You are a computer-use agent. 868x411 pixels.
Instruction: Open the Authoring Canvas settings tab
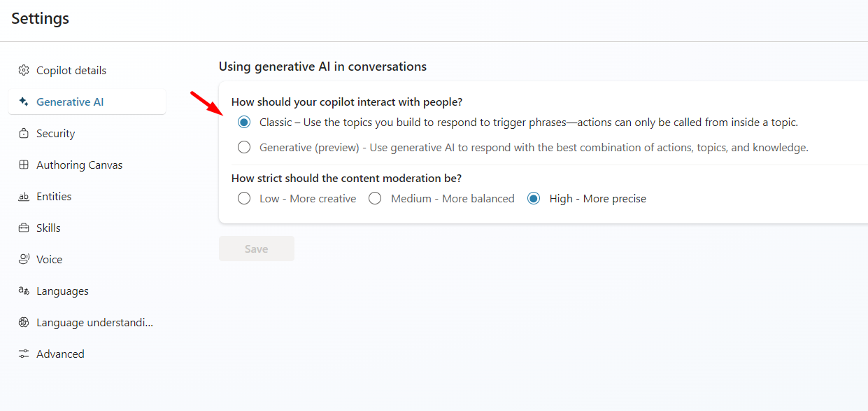point(79,165)
